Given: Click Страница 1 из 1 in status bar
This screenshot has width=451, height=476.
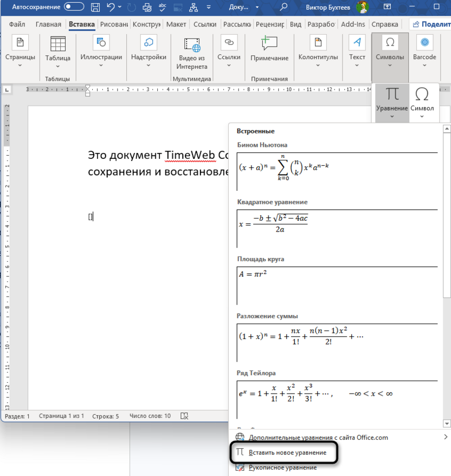Looking at the screenshot, I should click(x=61, y=416).
